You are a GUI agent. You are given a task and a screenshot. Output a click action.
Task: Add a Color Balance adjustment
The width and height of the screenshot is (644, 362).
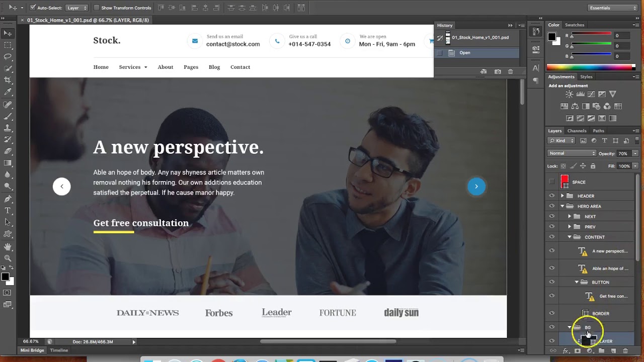[575, 106]
